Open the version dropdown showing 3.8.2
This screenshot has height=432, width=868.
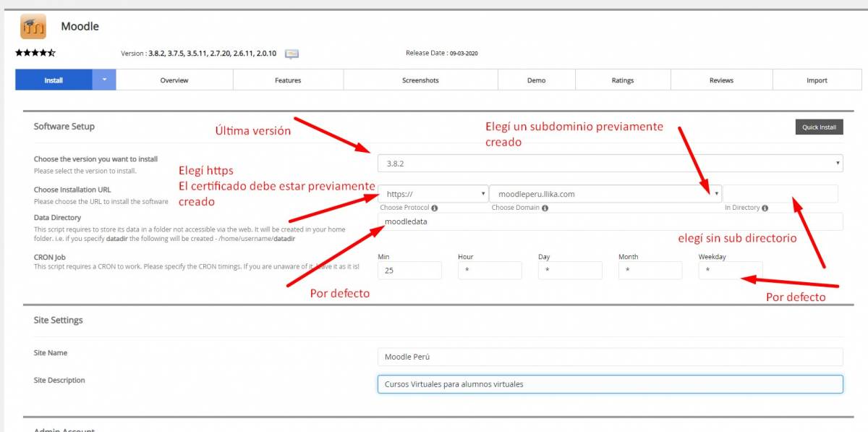[x=610, y=164]
